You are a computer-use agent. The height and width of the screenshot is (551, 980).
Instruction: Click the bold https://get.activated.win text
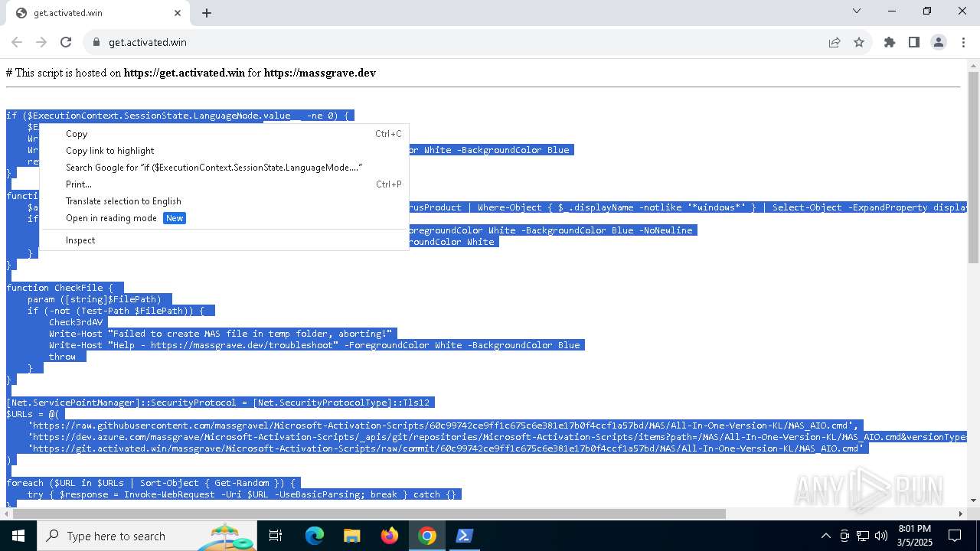[185, 73]
